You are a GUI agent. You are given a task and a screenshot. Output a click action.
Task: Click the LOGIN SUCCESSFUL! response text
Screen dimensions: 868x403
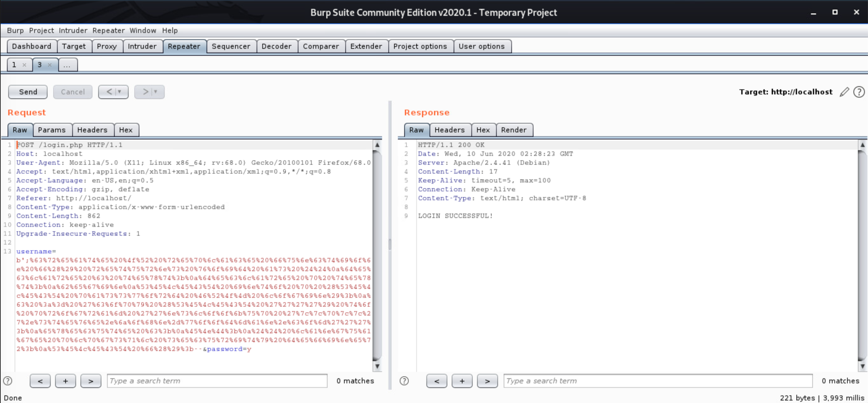click(x=456, y=216)
